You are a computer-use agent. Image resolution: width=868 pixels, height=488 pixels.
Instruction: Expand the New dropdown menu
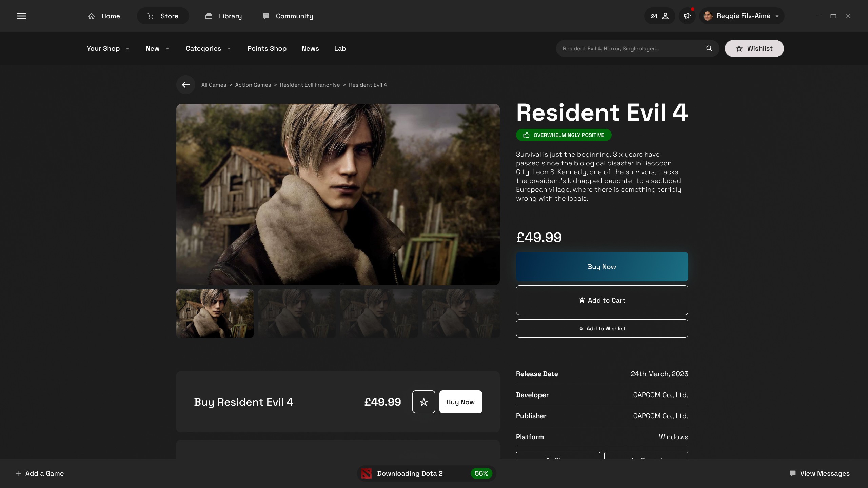point(157,48)
